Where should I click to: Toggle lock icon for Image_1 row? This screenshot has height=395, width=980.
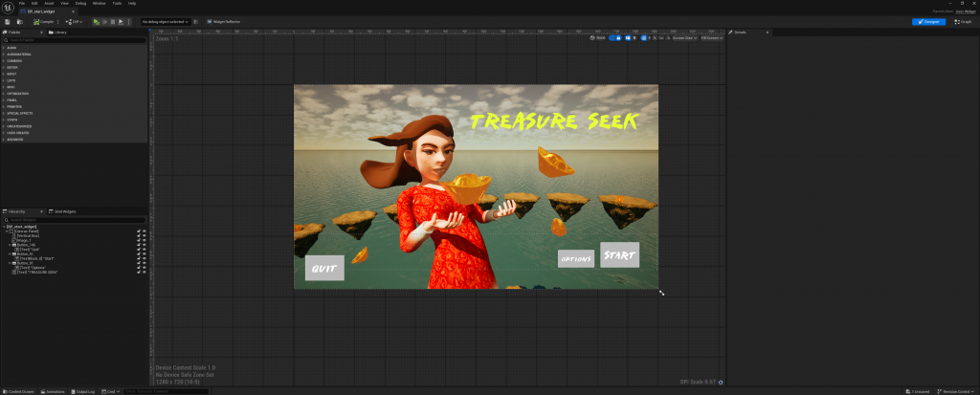138,241
